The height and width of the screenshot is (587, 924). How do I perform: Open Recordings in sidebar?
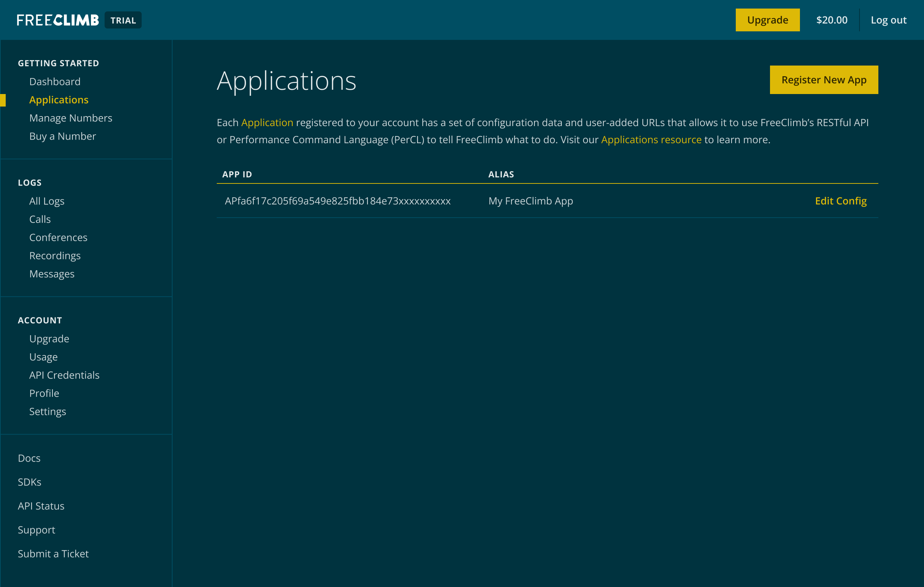point(55,256)
